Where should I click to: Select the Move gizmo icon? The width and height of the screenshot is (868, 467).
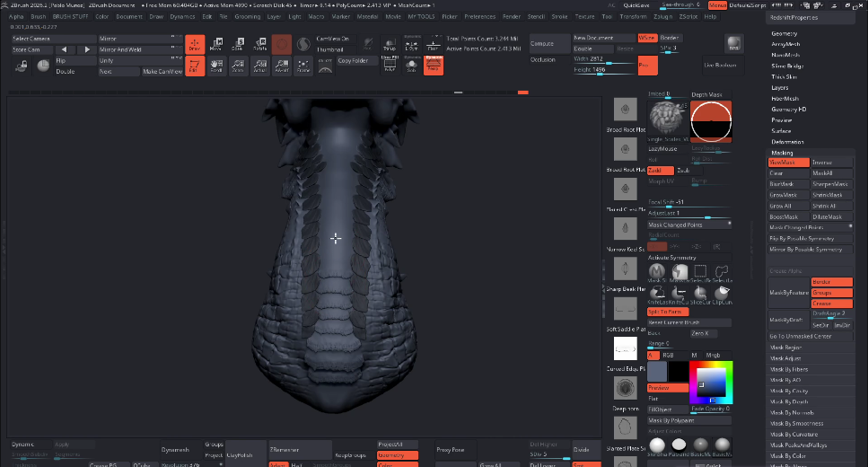pos(216,44)
